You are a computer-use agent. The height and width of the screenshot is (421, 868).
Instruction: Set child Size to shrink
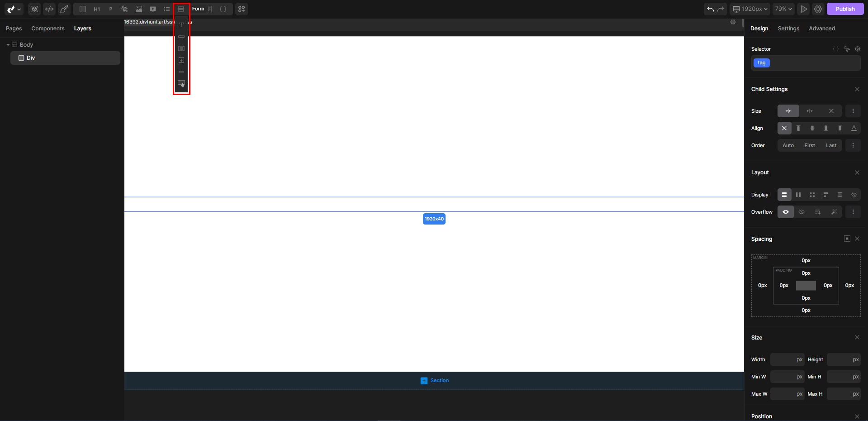tap(788, 111)
